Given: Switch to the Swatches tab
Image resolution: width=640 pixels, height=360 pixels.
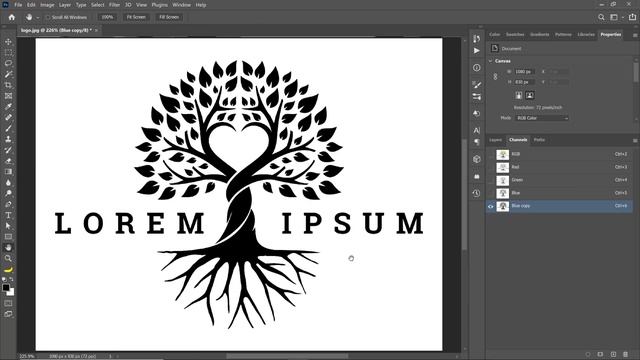Looking at the screenshot, I should tap(515, 35).
